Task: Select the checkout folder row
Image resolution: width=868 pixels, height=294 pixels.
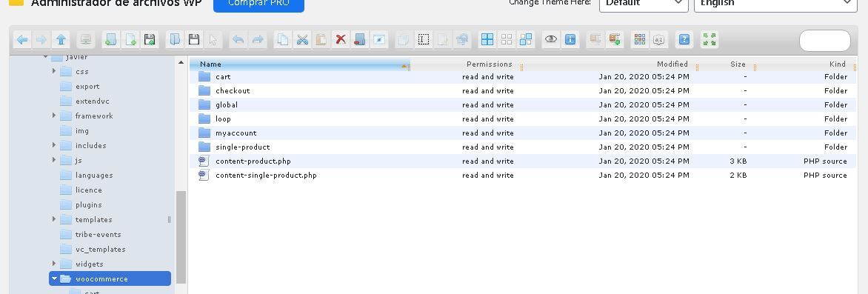Action: click(x=523, y=91)
